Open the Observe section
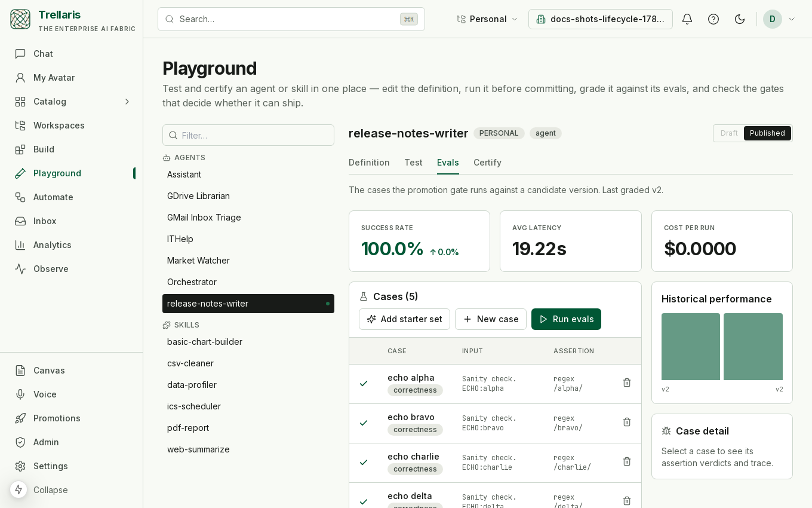This screenshot has width=812, height=508. [x=72, y=269]
